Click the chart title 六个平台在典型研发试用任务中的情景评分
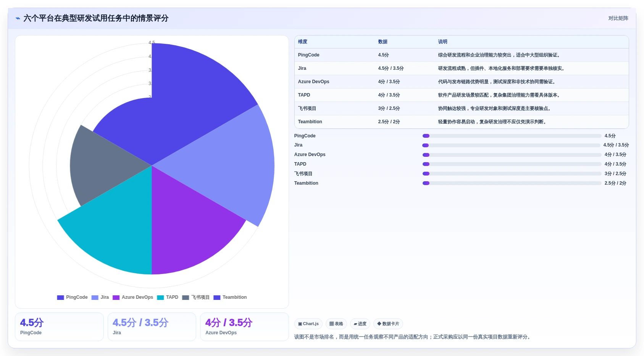644x356 pixels. pyautogui.click(x=96, y=18)
